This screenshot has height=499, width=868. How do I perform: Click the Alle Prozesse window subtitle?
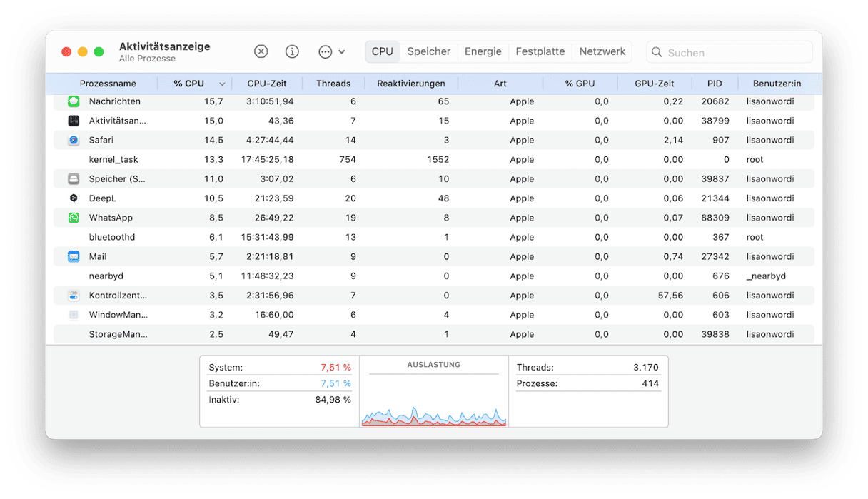click(x=147, y=59)
